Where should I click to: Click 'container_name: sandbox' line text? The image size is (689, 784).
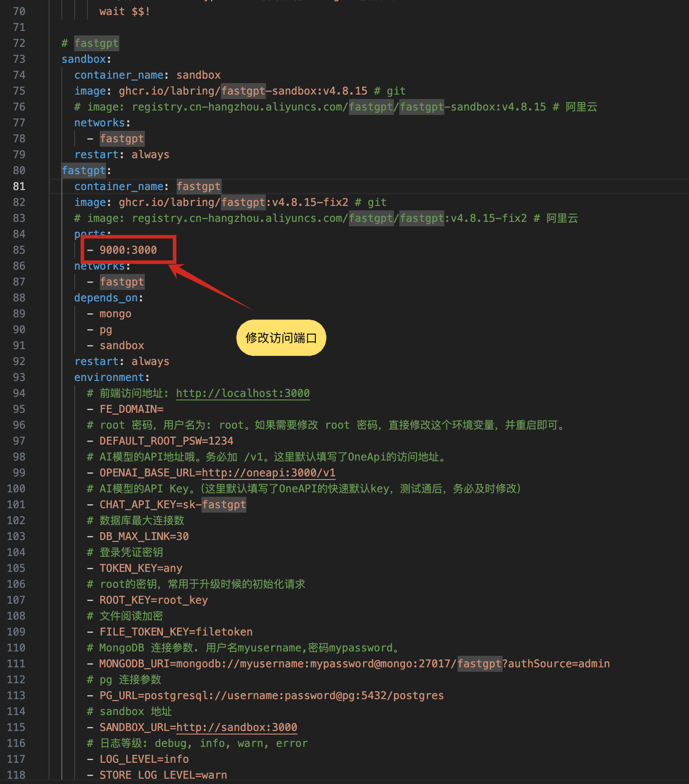[148, 75]
